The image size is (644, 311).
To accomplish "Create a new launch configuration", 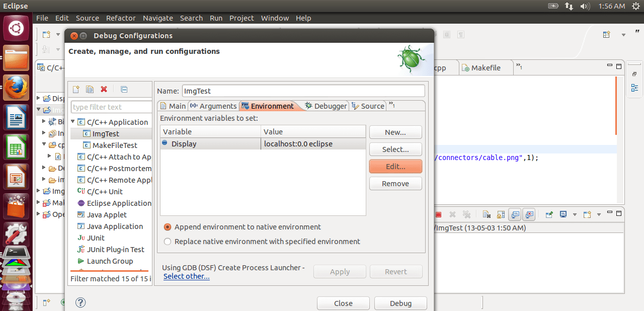I will point(75,90).
